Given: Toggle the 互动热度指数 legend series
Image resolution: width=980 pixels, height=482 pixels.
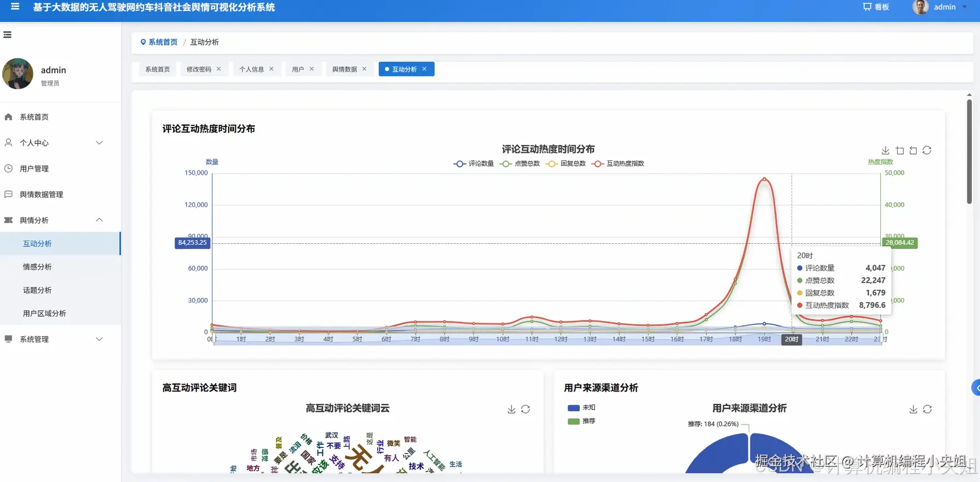Looking at the screenshot, I should [618, 163].
